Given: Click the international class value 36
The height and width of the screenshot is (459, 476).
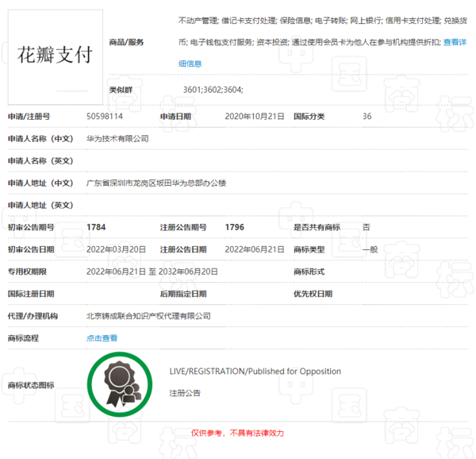Looking at the screenshot, I should (367, 116).
